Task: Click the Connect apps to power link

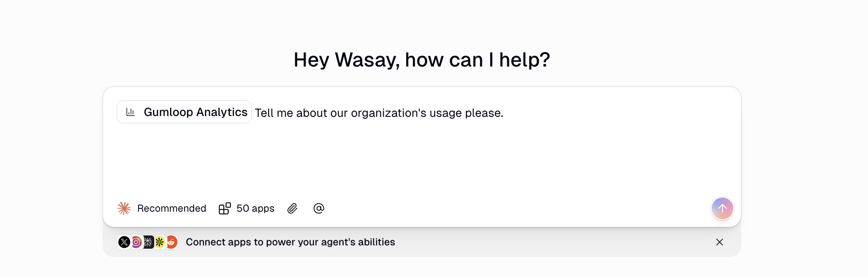Action: click(291, 242)
